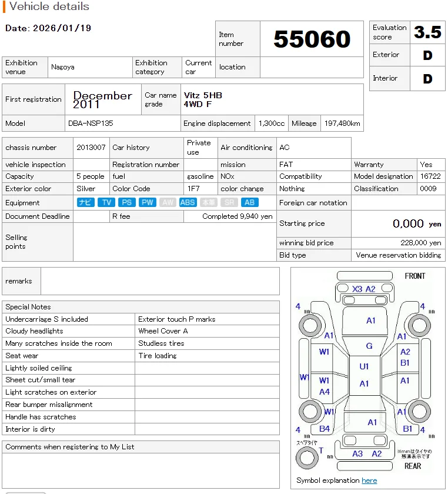Click the 'Tire loading' note

click(x=158, y=356)
